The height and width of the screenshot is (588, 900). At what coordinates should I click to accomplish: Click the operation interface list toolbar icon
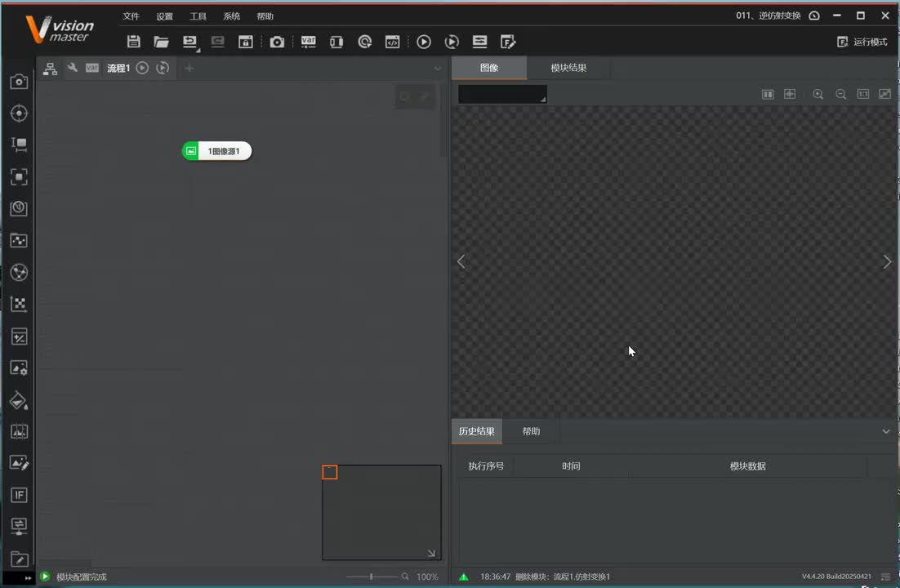pos(480,42)
